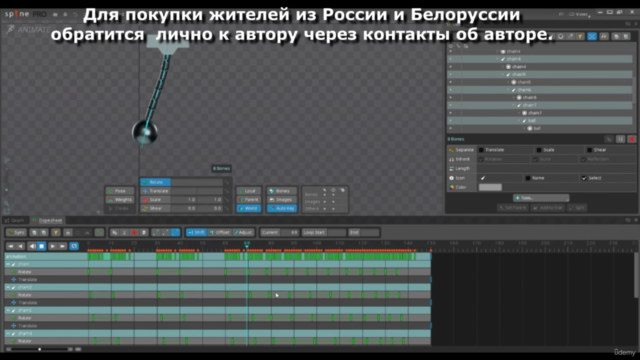Click the blue highlighted icon in the tree toolbar
The image size is (640, 360).
coord(592,37)
